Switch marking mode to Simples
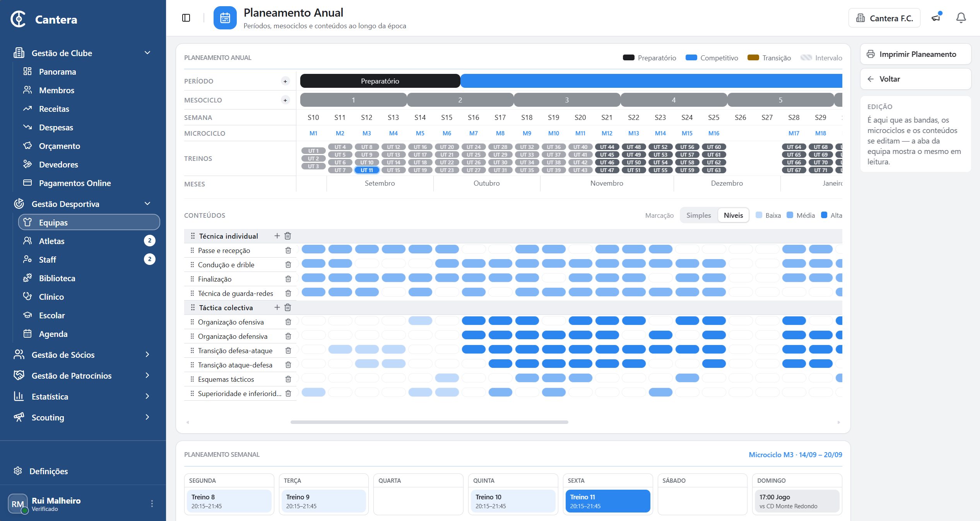Image resolution: width=980 pixels, height=521 pixels. pos(699,215)
